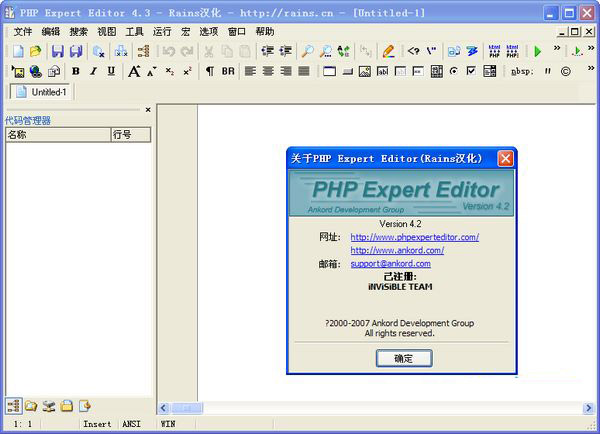Screen dimensions: 600x434
Task: Click the escaped-quote \" icon
Action: (432, 51)
